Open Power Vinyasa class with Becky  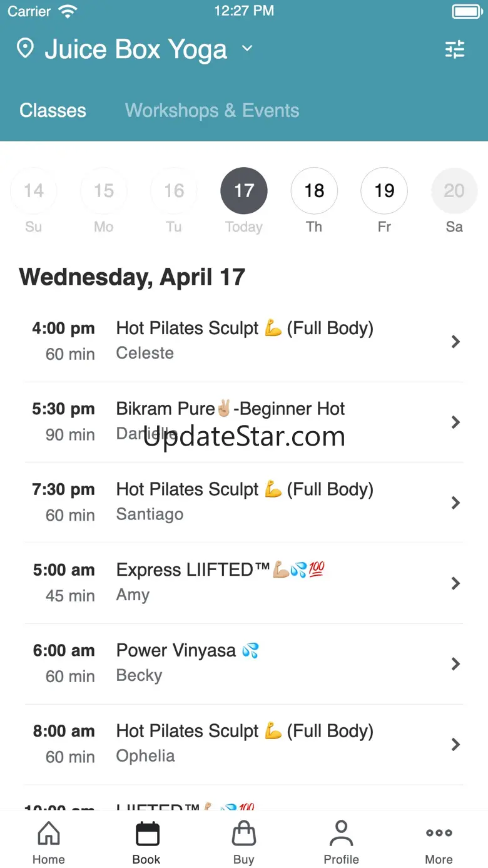click(244, 663)
